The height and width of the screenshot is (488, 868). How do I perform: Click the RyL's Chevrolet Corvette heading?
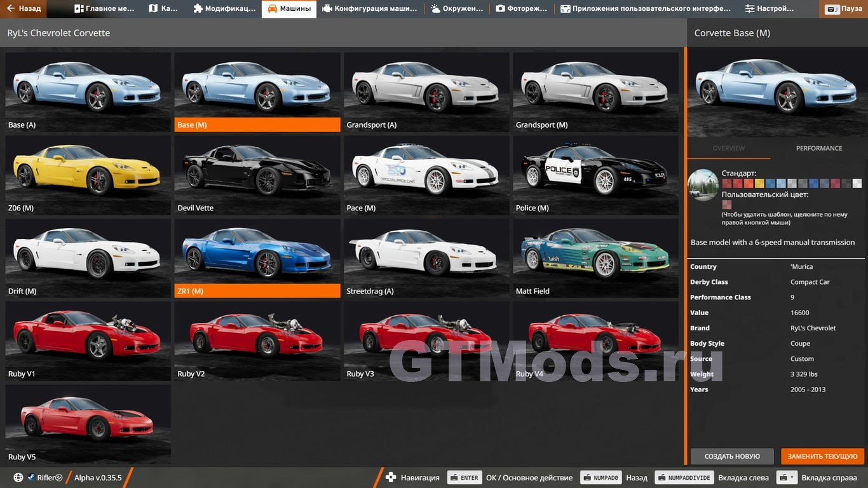coord(58,33)
